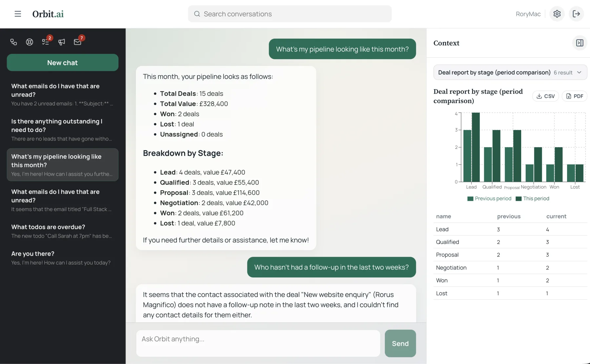Click the 'name' column header
590x364 pixels.
(x=443, y=216)
